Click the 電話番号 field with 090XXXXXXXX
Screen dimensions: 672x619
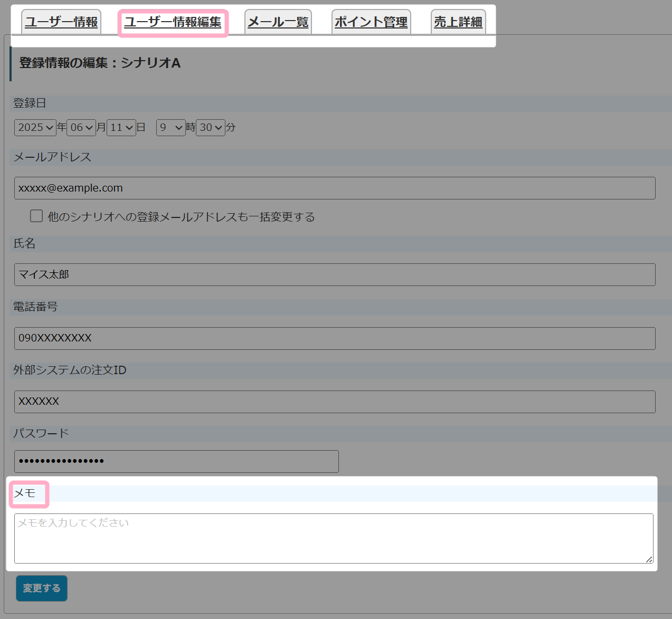[335, 338]
